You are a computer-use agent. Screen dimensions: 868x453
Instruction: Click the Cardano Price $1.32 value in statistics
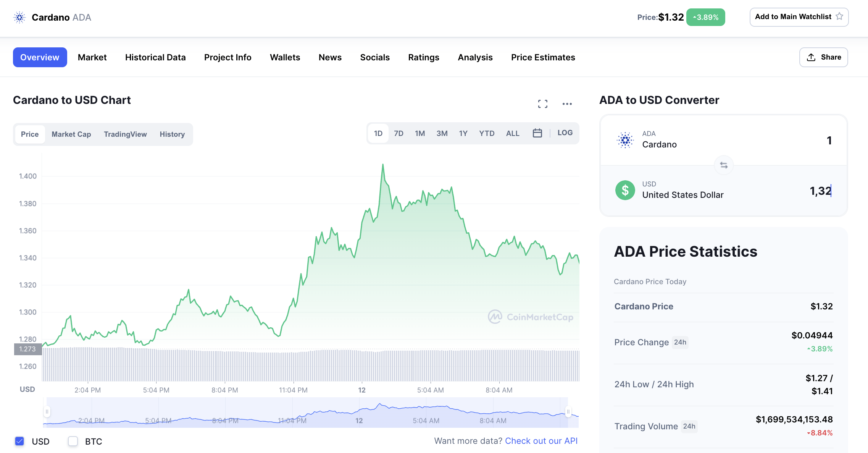(821, 306)
